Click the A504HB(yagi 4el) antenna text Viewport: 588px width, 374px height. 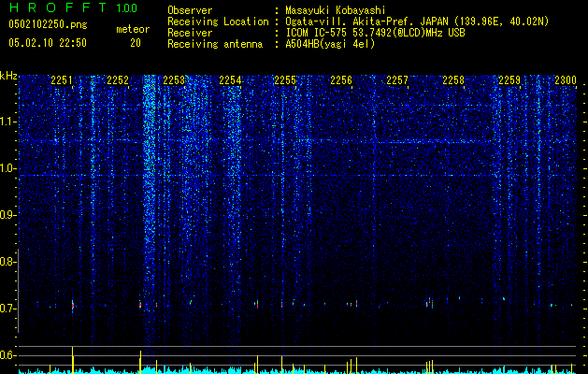click(330, 44)
